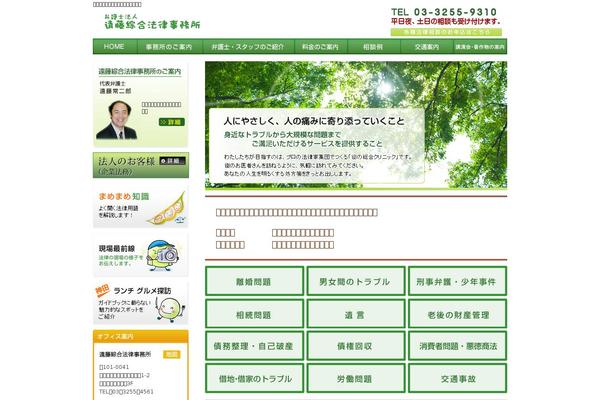This screenshot has width=600, height=400.
Task: Open the 相続問題 category
Action: pos(254,314)
